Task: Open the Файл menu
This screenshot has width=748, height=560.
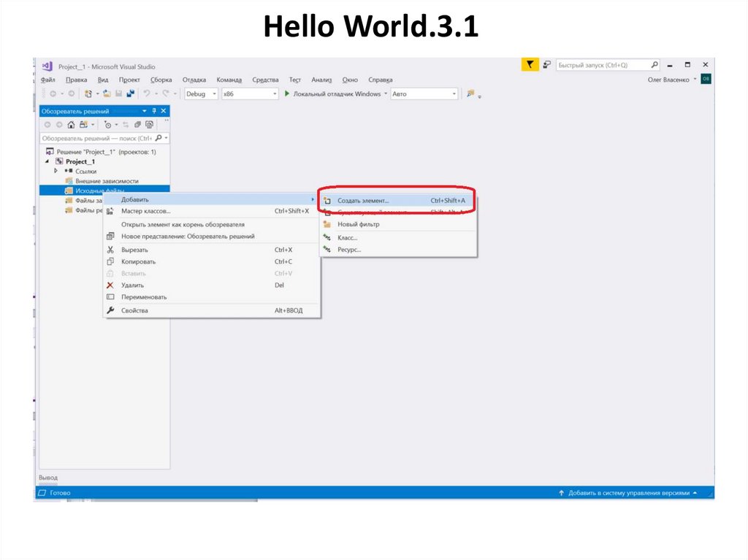Action: point(47,80)
